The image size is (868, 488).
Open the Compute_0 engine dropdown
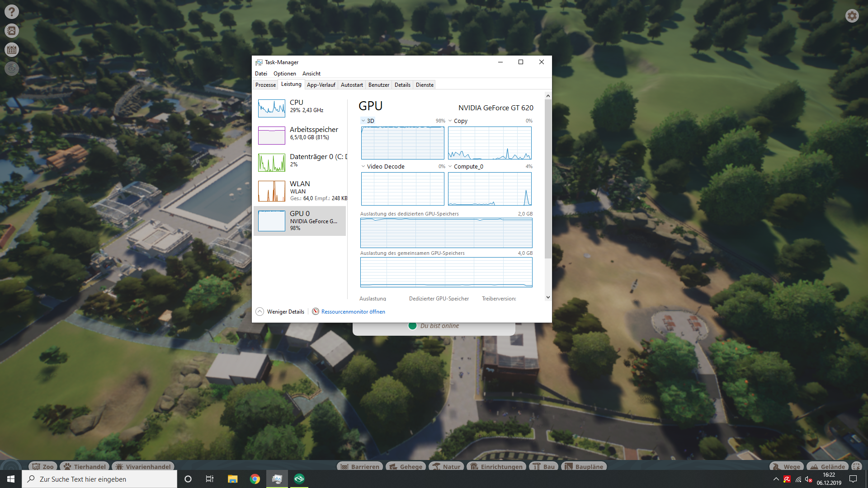coord(466,167)
